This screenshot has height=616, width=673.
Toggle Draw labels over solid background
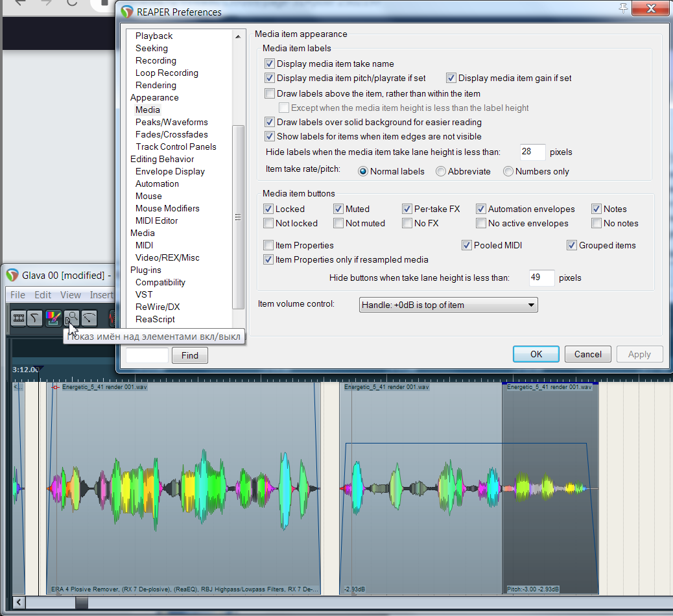pos(270,123)
